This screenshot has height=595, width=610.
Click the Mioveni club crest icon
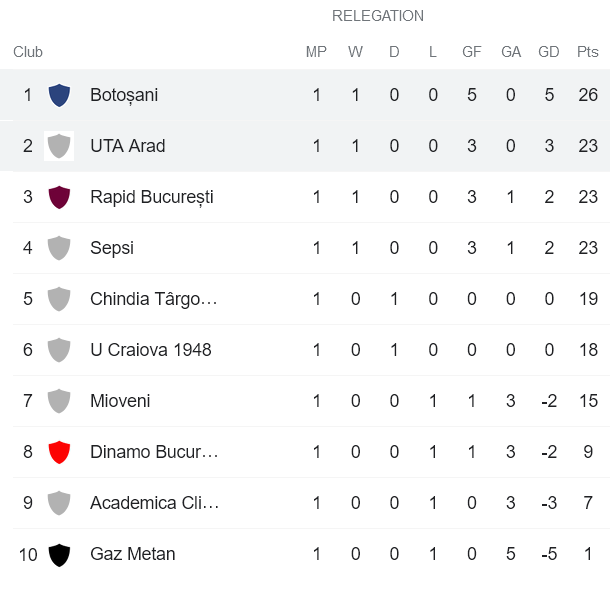pyautogui.click(x=59, y=401)
